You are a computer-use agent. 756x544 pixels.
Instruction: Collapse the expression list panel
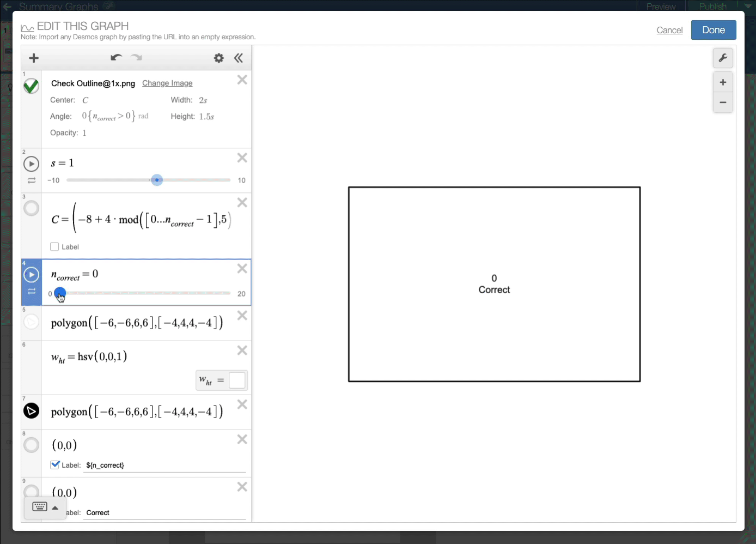point(239,58)
